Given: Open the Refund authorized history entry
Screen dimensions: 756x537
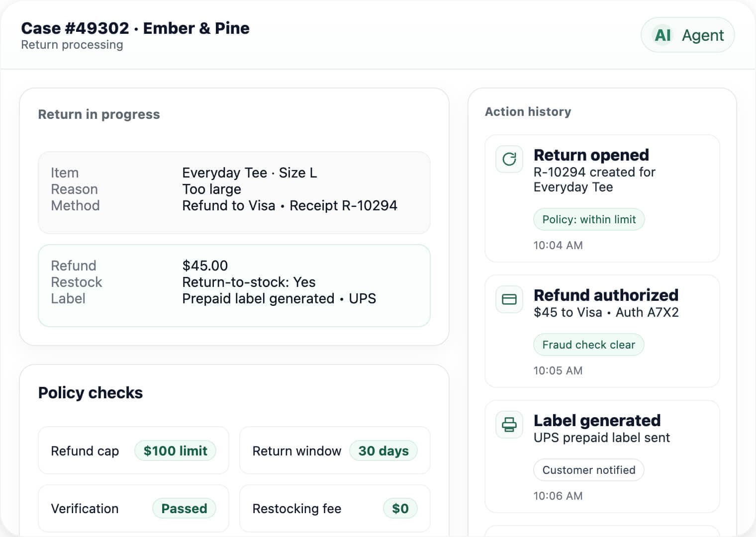Looking at the screenshot, I should tap(602, 331).
